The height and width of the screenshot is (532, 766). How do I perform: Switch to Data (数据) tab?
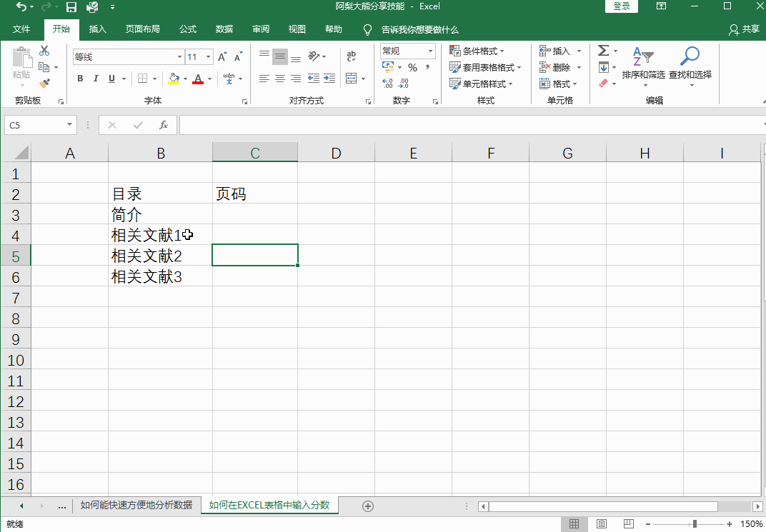(224, 29)
